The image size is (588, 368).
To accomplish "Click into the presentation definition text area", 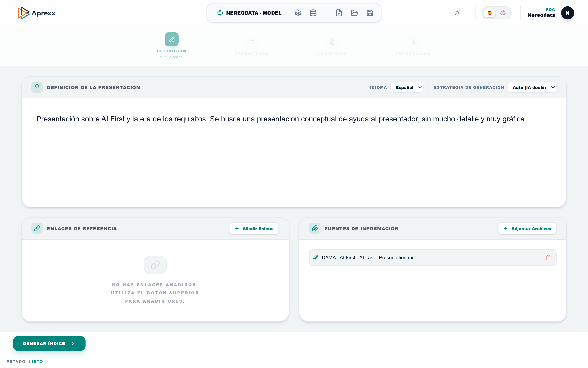I will tap(294, 153).
